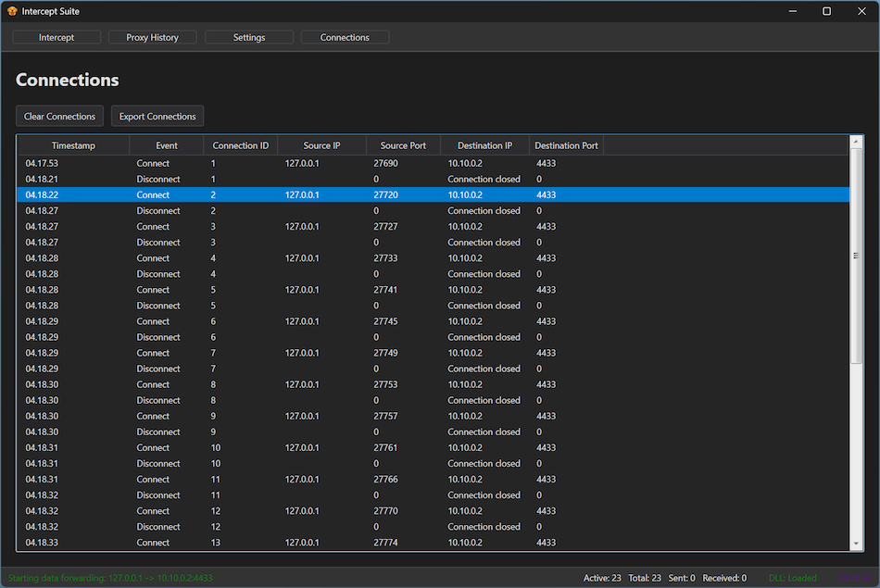The width and height of the screenshot is (880, 588).
Task: Select the Destination Port column header
Action: (x=566, y=145)
